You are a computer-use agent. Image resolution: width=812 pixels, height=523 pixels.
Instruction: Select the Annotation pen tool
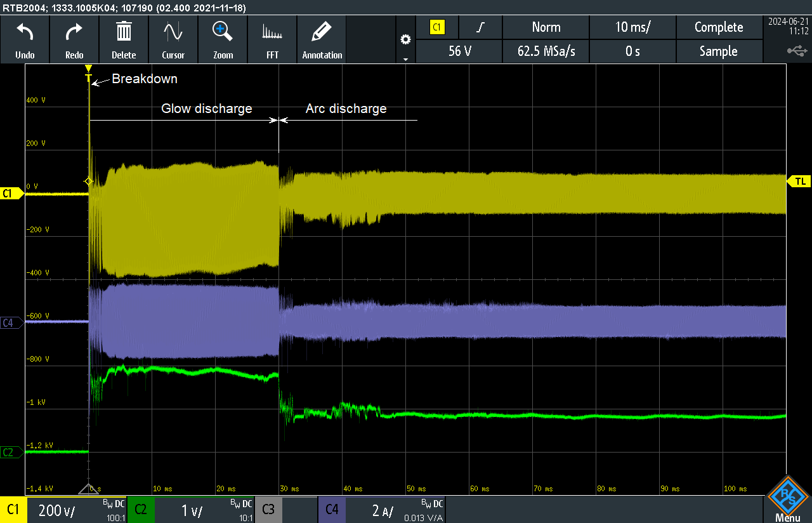point(322,39)
